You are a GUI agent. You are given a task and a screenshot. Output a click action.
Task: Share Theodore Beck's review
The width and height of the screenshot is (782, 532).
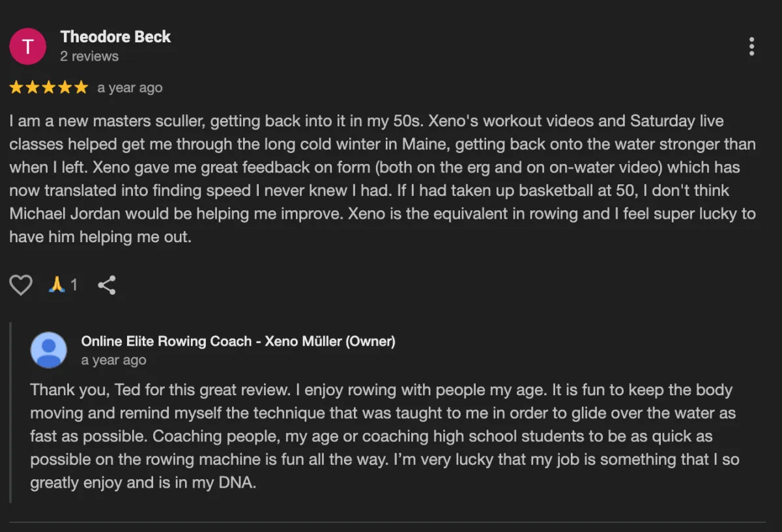[x=106, y=285]
